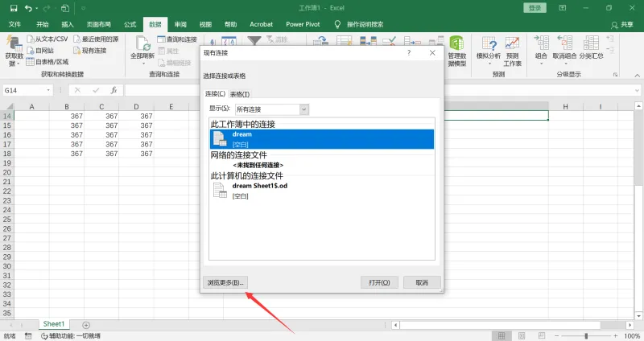The width and height of the screenshot is (644, 341).
Task: Click horizontal scrollbar right arrow
Action: point(630,325)
